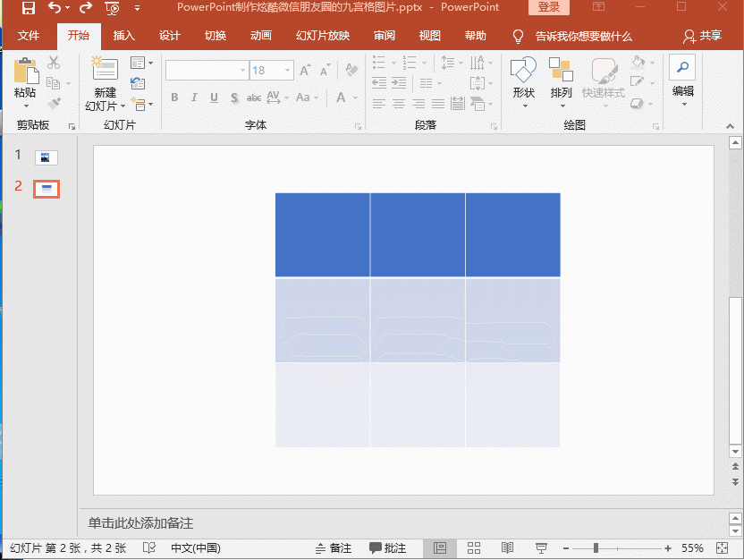Cut selection with the scissors icon

click(54, 62)
